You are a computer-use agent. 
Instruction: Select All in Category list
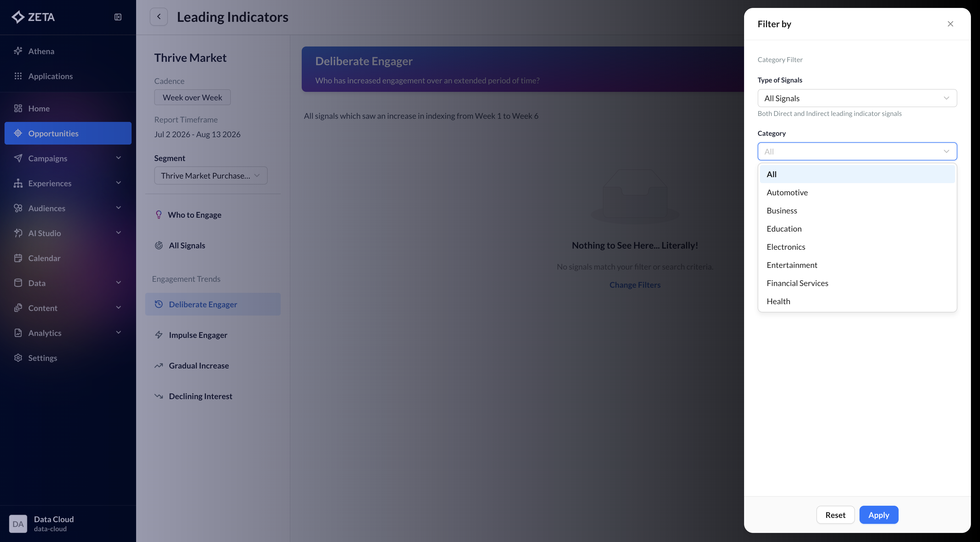point(857,174)
